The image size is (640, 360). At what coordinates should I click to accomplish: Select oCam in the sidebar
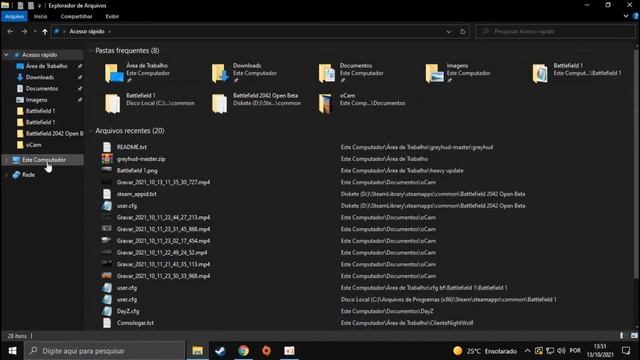33,145
